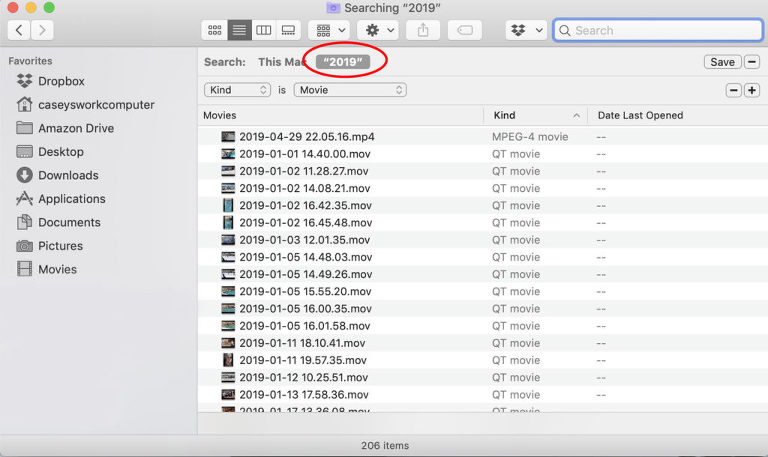Image resolution: width=768 pixels, height=457 pixels.
Task: Open Applications in the sidebar
Action: [72, 199]
